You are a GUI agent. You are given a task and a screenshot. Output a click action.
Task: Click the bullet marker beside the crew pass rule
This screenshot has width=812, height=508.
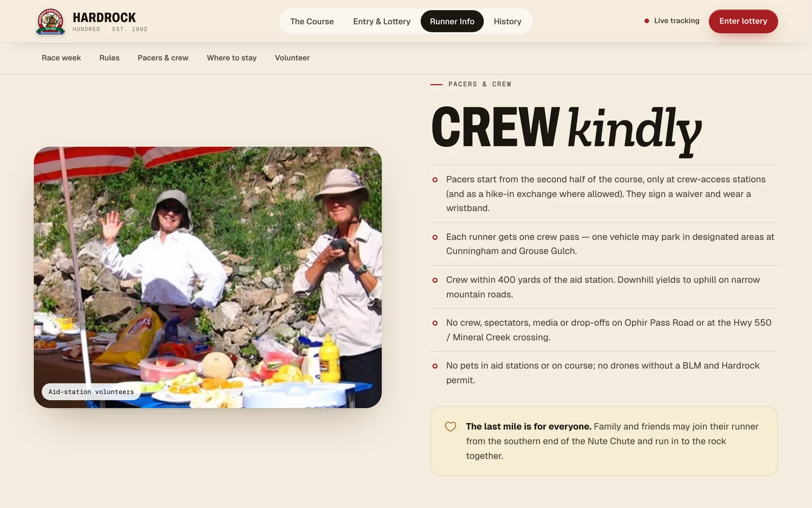coord(435,237)
